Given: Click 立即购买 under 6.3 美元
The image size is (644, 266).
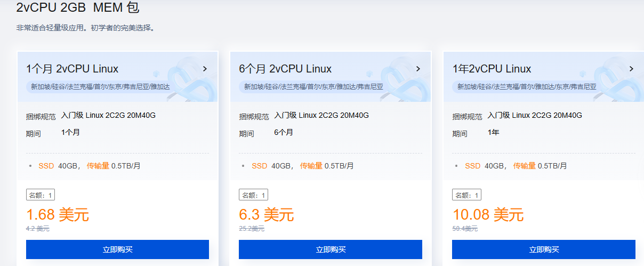Looking at the screenshot, I should pyautogui.click(x=331, y=249).
